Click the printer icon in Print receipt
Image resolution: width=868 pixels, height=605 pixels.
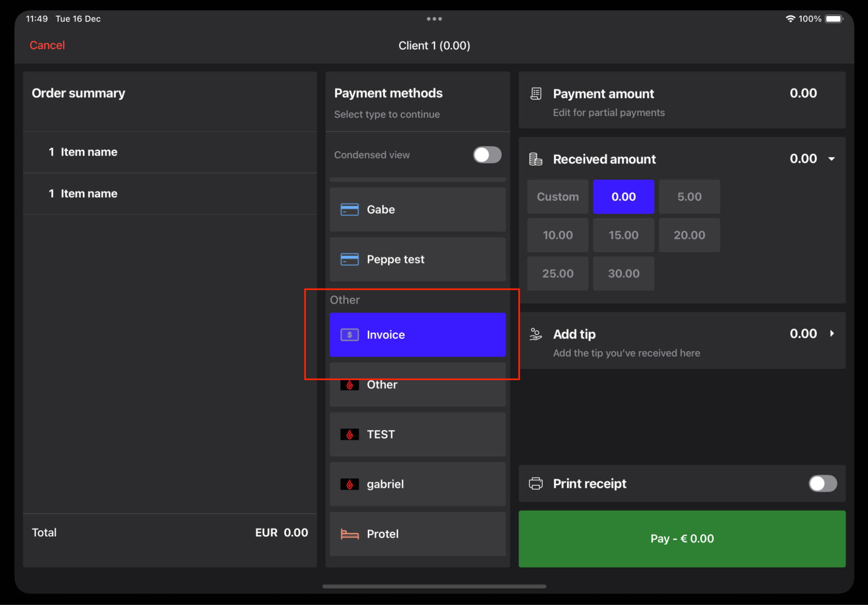536,483
